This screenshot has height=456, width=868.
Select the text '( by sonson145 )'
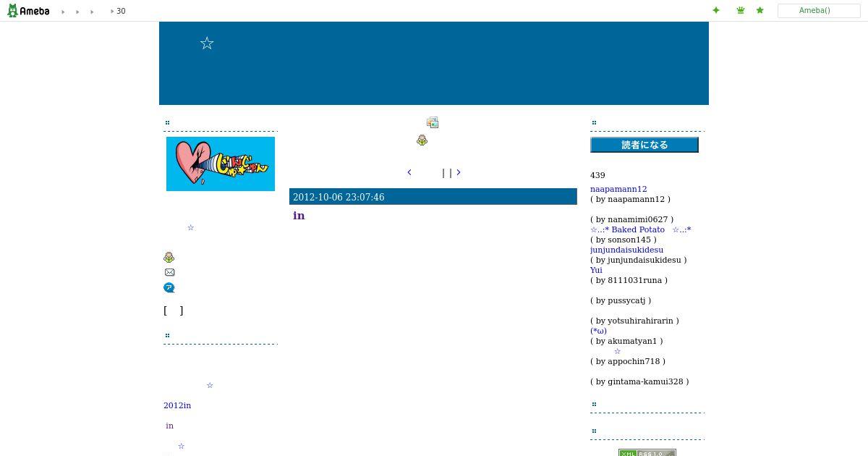(x=624, y=240)
